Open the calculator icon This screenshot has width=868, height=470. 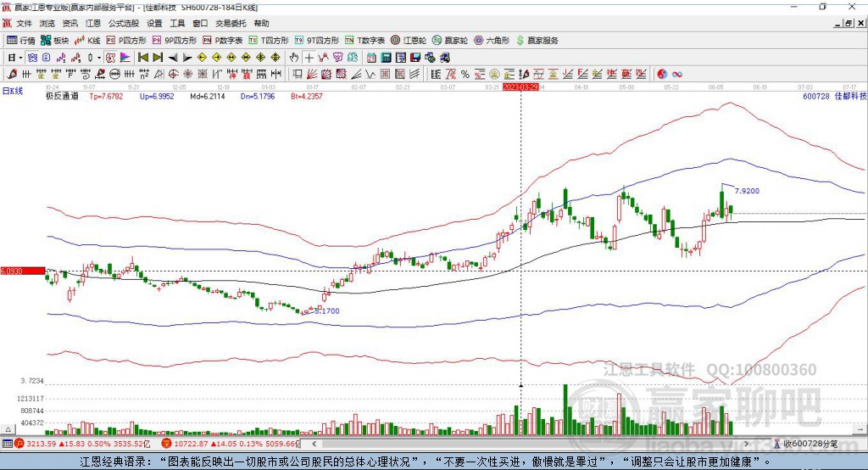pos(386,58)
